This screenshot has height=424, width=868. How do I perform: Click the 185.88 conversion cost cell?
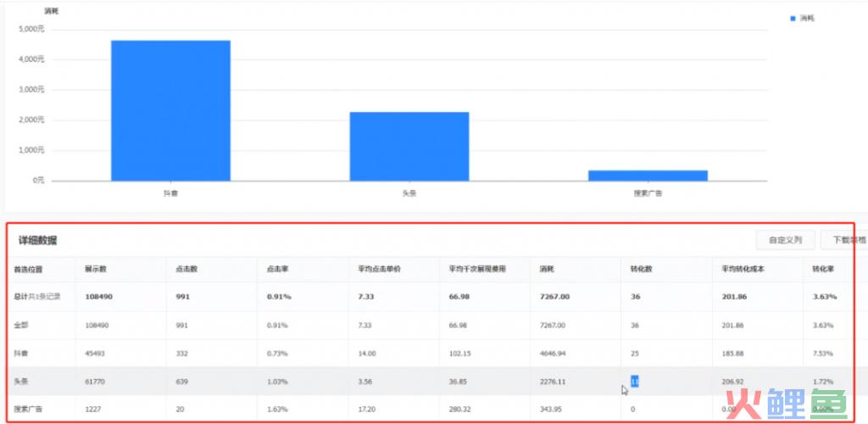click(733, 354)
